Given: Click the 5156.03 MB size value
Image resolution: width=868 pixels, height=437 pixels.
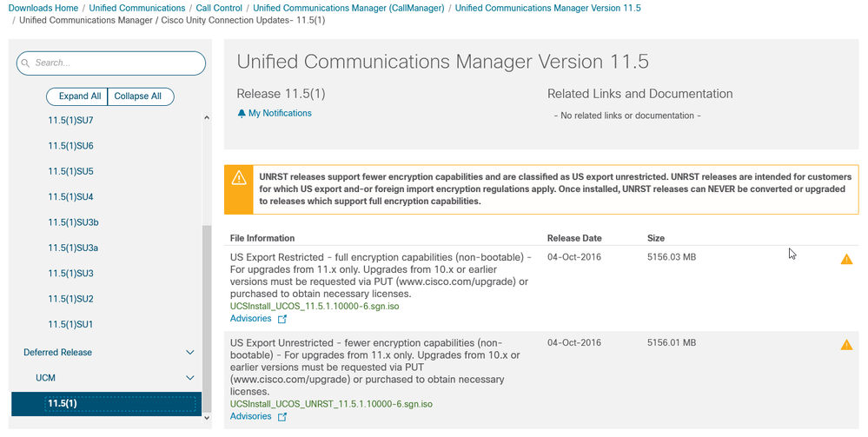Looking at the screenshot, I should point(672,257).
